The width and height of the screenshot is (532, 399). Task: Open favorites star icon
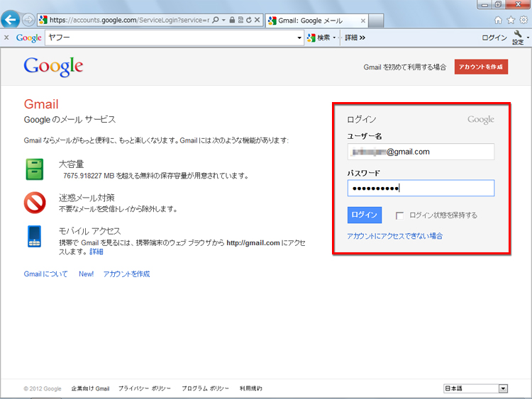coord(511,21)
